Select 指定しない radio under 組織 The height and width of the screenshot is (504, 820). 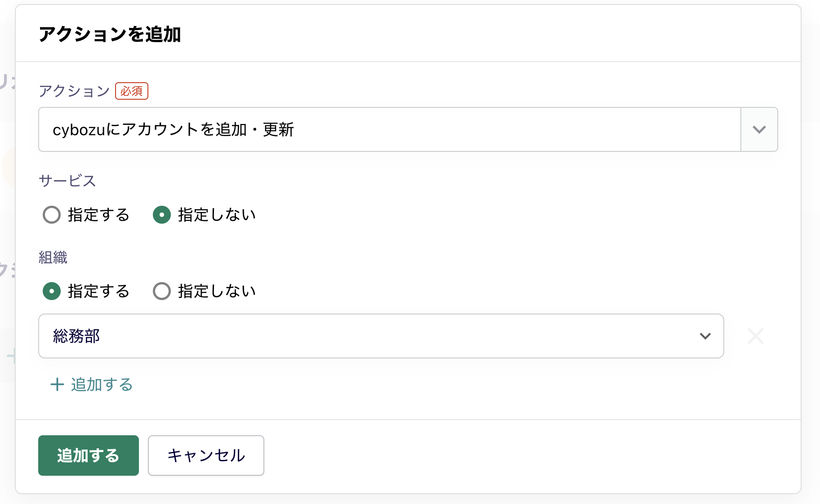tap(162, 291)
